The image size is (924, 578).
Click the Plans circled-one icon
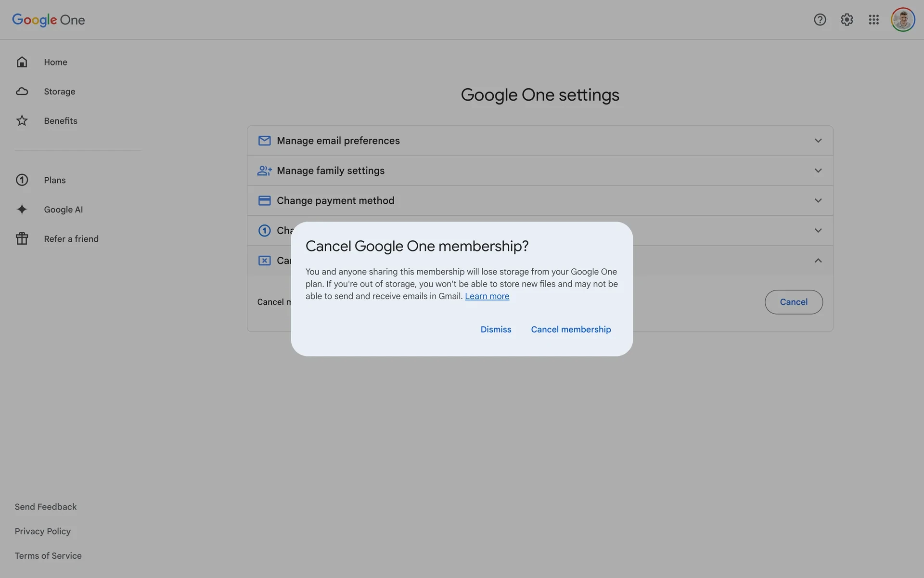click(x=22, y=180)
